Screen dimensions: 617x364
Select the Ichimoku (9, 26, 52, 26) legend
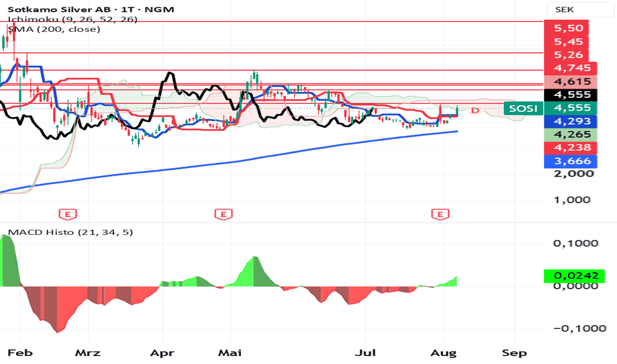[x=73, y=19]
